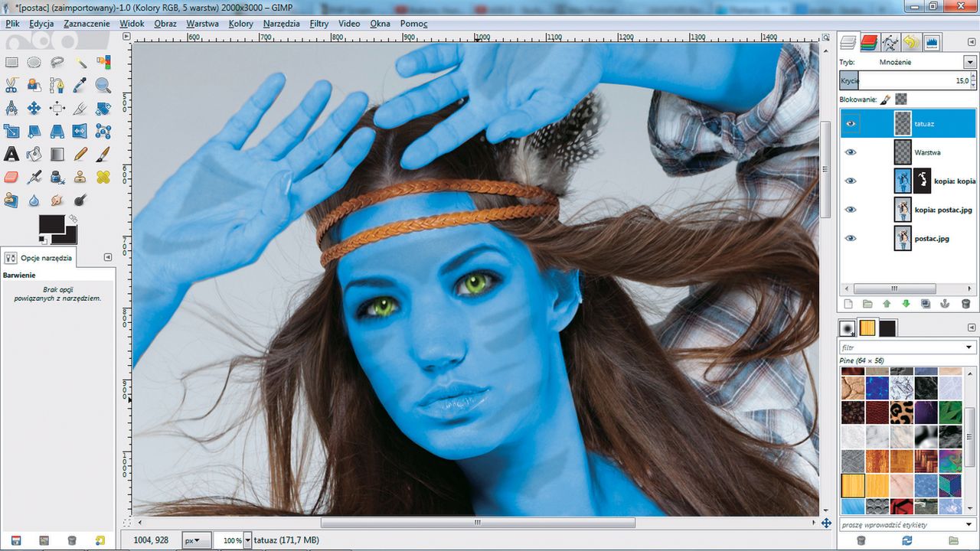Screen dimensions: 980x551
Task: Select the Scissors Select tool
Action: [x=11, y=85]
